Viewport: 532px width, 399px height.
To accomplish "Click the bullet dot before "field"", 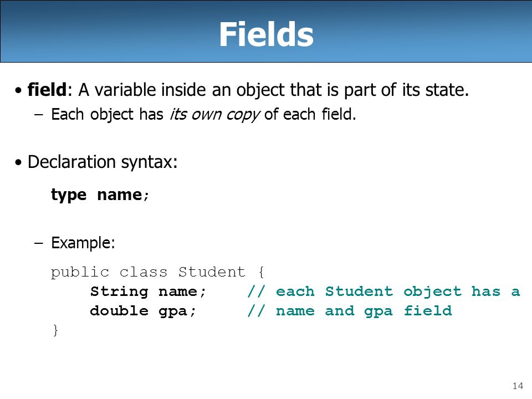I will 18,91.
